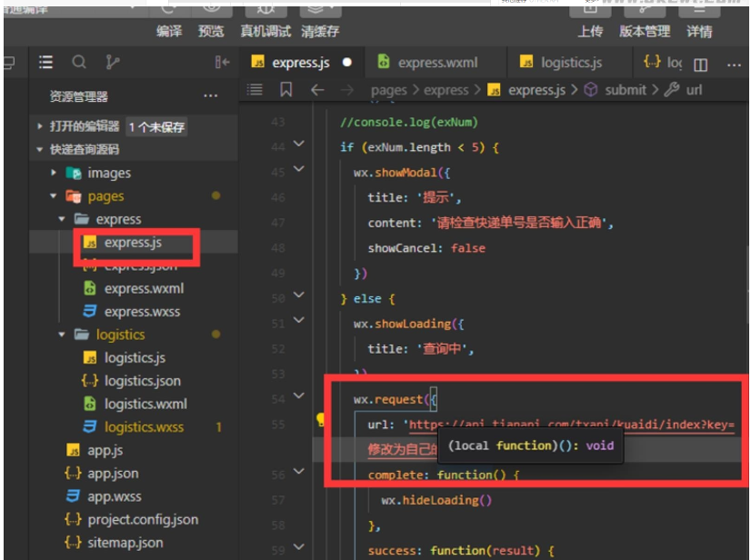Click the split editor icon
This screenshot has width=751, height=560.
(x=700, y=65)
